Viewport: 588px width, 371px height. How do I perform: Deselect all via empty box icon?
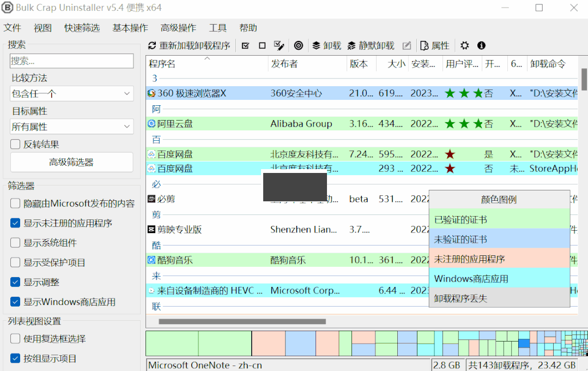point(262,45)
